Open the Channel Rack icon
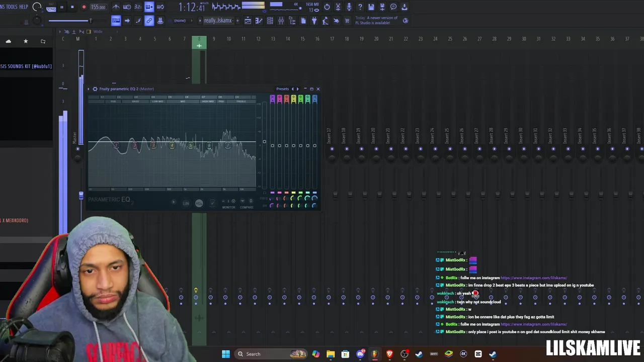The width and height of the screenshot is (644, 362). tap(270, 21)
